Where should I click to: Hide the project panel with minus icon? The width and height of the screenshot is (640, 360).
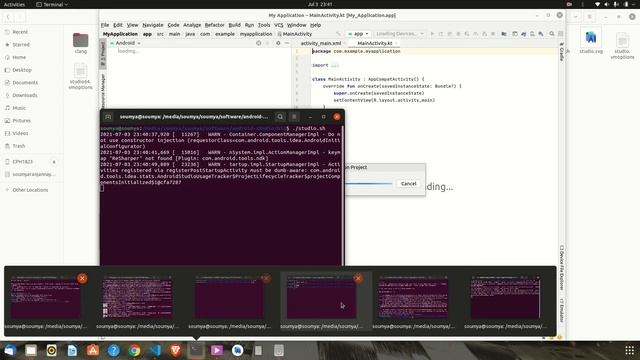[x=287, y=43]
